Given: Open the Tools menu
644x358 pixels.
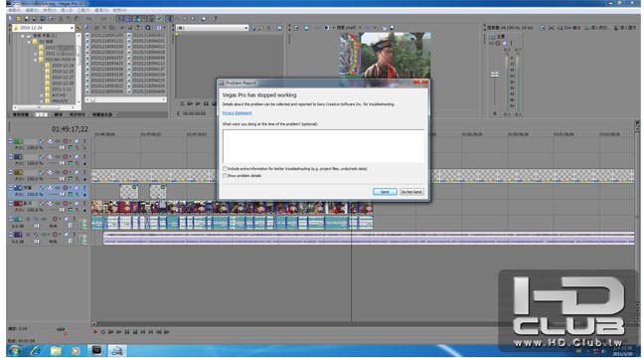Looking at the screenshot, I should click(x=83, y=10).
